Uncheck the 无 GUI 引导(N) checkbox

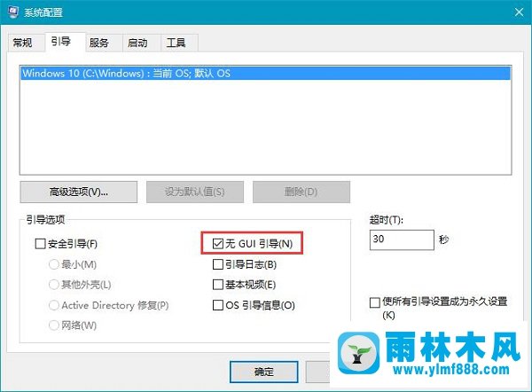218,243
